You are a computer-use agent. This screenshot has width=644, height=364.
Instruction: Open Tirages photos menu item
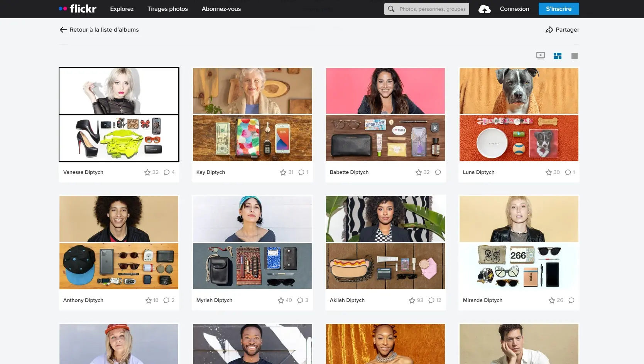pos(167,9)
